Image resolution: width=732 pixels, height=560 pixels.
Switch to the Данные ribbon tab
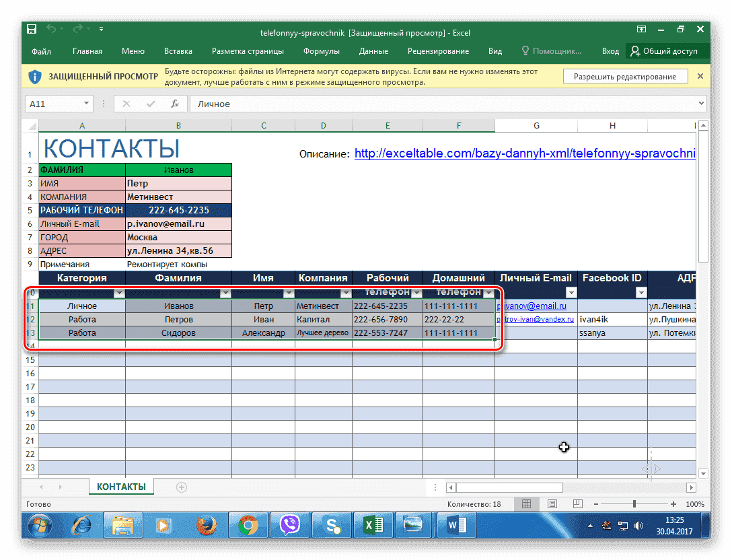tap(373, 50)
